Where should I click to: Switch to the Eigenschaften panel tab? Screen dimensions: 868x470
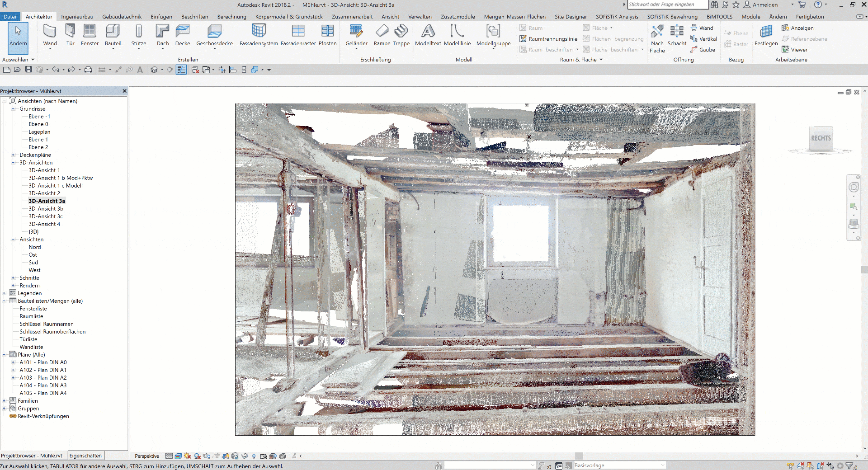[x=85, y=456]
